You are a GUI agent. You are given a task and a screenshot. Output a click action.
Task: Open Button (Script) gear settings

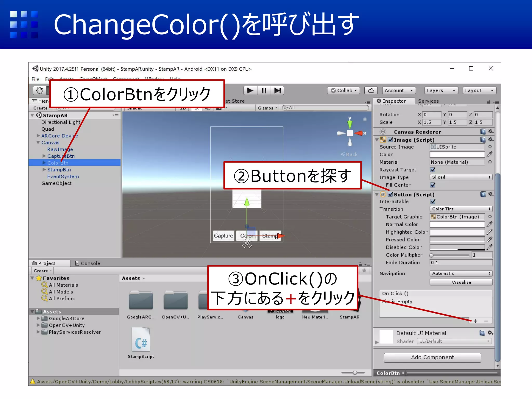tap(490, 194)
